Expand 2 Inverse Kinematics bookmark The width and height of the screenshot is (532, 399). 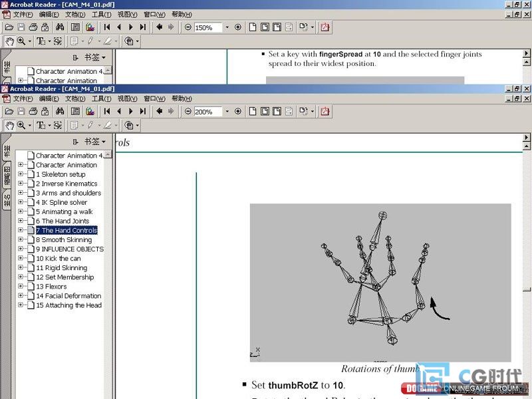(21, 184)
